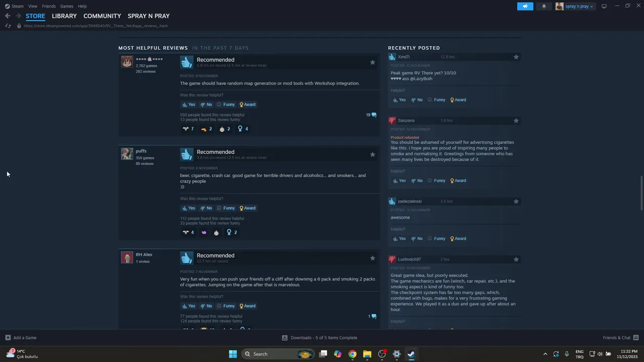Viewport: 644px width, 362px height.
Task: Click the blue thumbs-up icon on puffs' review
Action: pos(187,154)
